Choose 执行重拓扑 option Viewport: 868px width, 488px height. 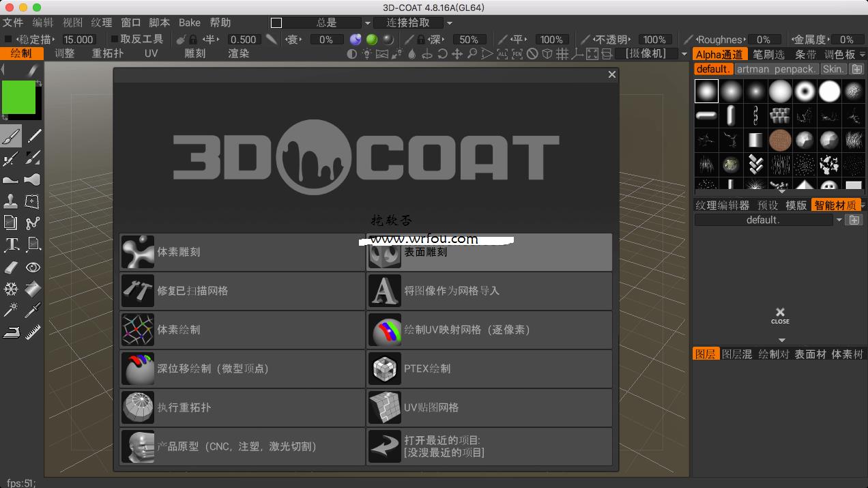pos(242,407)
